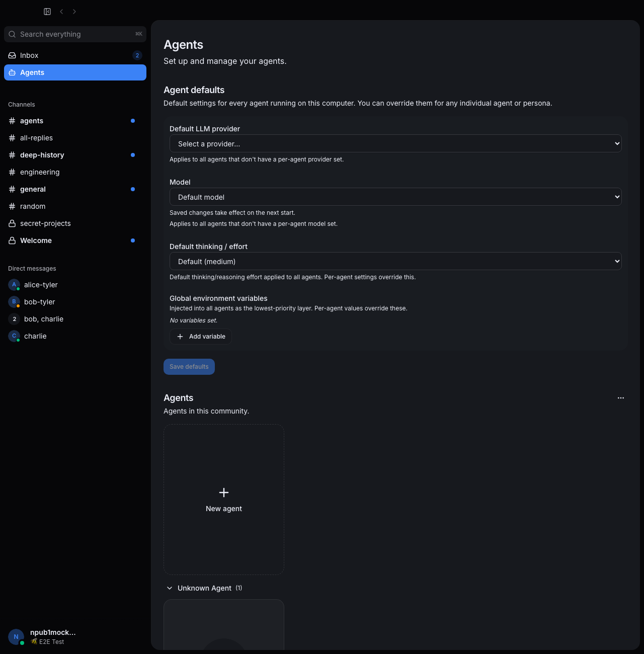Click the Save defaults button
The width and height of the screenshot is (644, 654).
point(189,367)
